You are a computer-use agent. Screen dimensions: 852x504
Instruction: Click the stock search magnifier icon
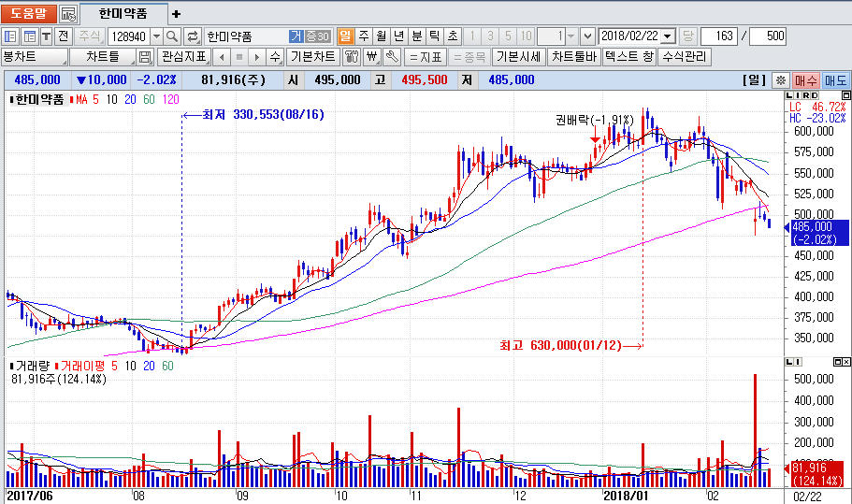pyautogui.click(x=172, y=36)
